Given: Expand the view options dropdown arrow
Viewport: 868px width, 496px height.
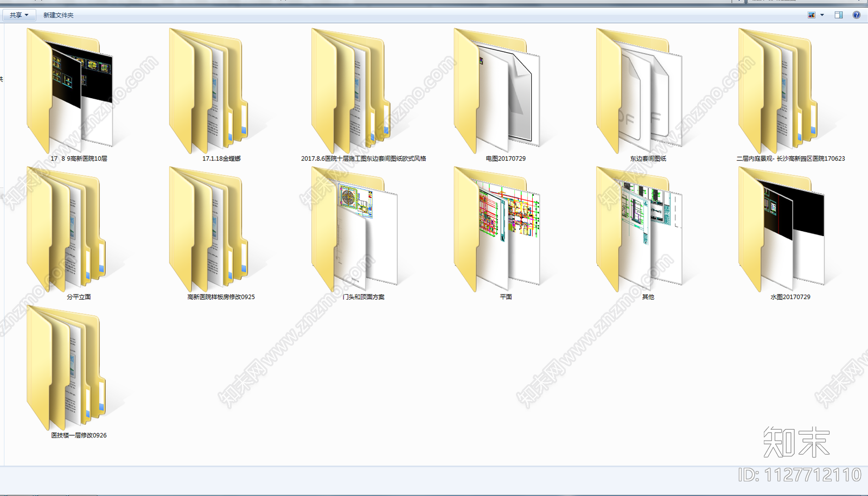Looking at the screenshot, I should coord(822,15).
